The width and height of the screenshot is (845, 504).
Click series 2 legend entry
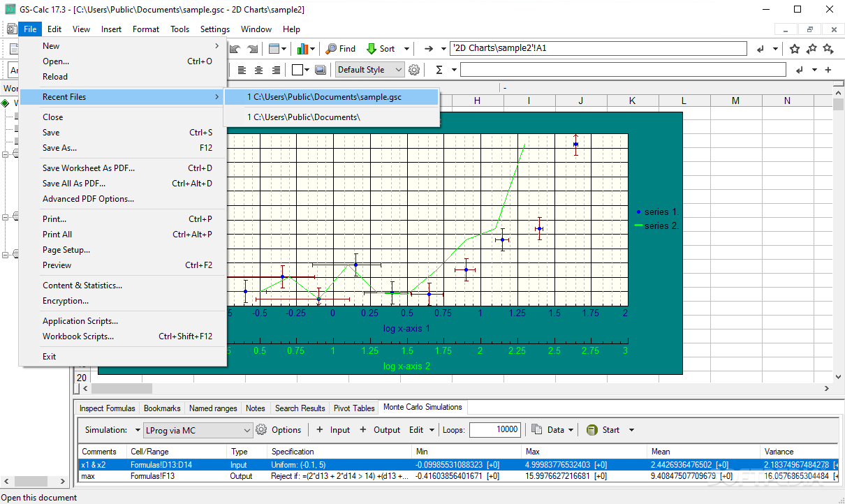point(656,225)
